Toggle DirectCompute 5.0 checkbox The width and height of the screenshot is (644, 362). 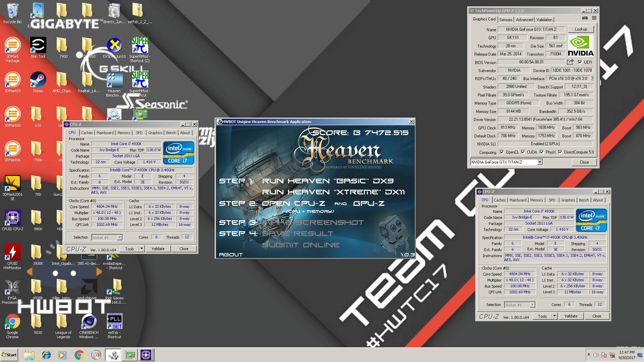pyautogui.click(x=560, y=152)
